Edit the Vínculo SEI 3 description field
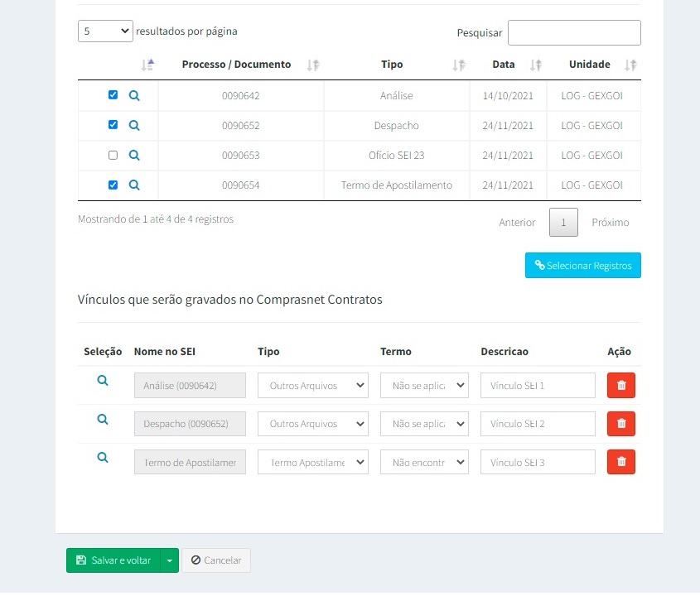Image resolution: width=700 pixels, height=596 pixels. 538,462
